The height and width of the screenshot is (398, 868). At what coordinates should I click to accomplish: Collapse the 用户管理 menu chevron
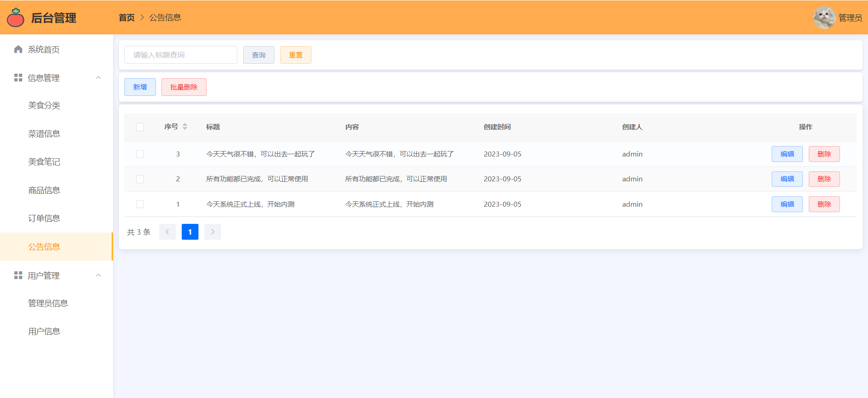click(x=99, y=275)
